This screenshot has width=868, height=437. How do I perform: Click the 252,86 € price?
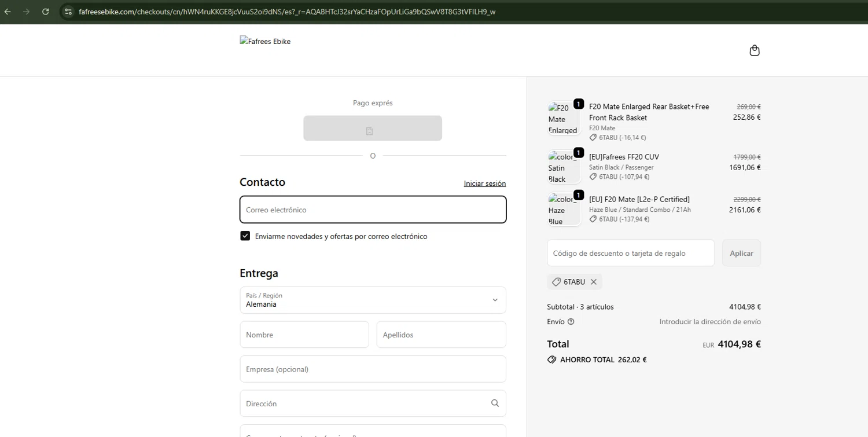[746, 117]
